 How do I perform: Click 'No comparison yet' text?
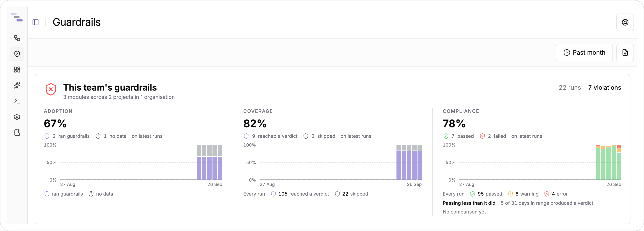tap(464, 212)
